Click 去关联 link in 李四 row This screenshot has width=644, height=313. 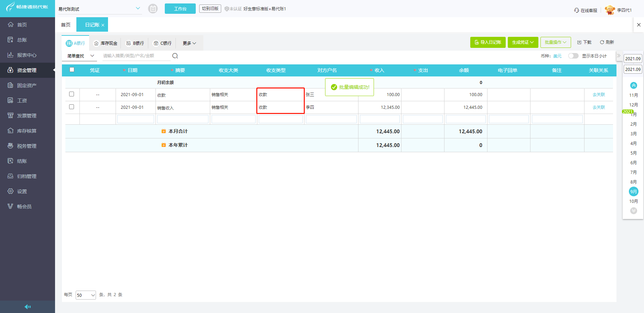tap(599, 107)
